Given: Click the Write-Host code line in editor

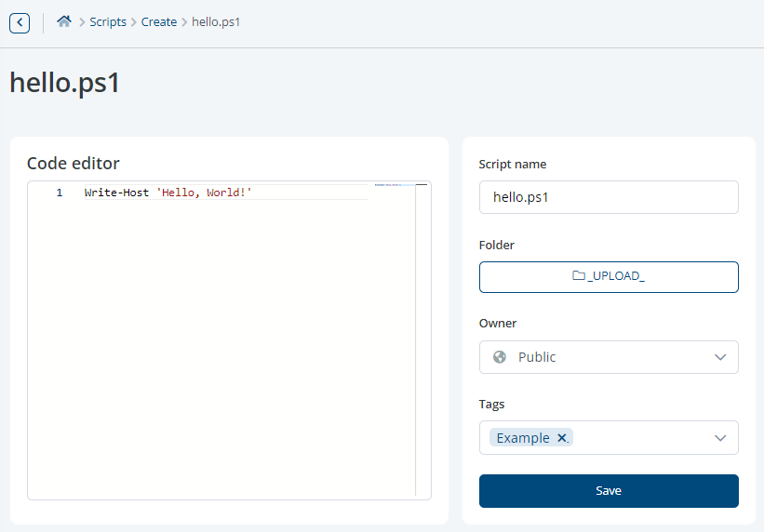Looking at the screenshot, I should [x=168, y=193].
